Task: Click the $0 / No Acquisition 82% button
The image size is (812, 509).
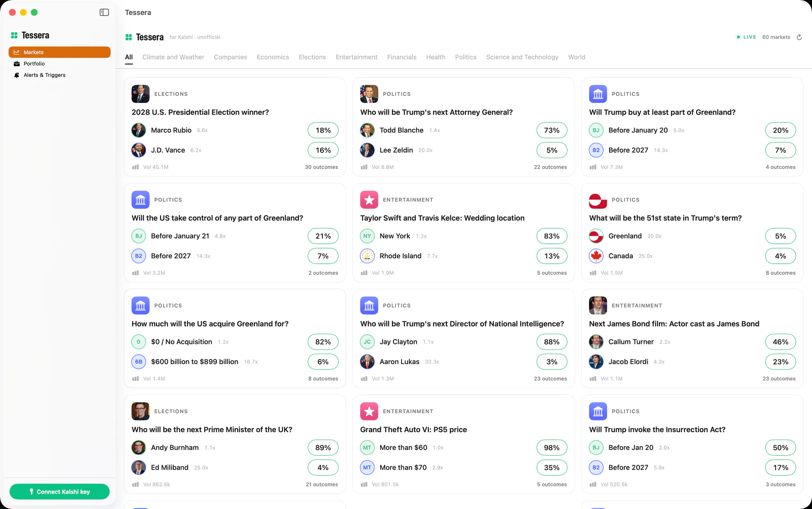Action: (x=323, y=342)
